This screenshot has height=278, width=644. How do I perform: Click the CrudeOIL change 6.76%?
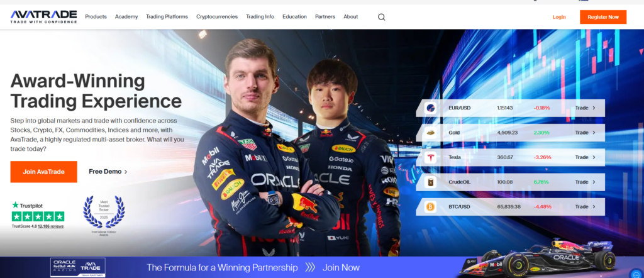pos(541,182)
